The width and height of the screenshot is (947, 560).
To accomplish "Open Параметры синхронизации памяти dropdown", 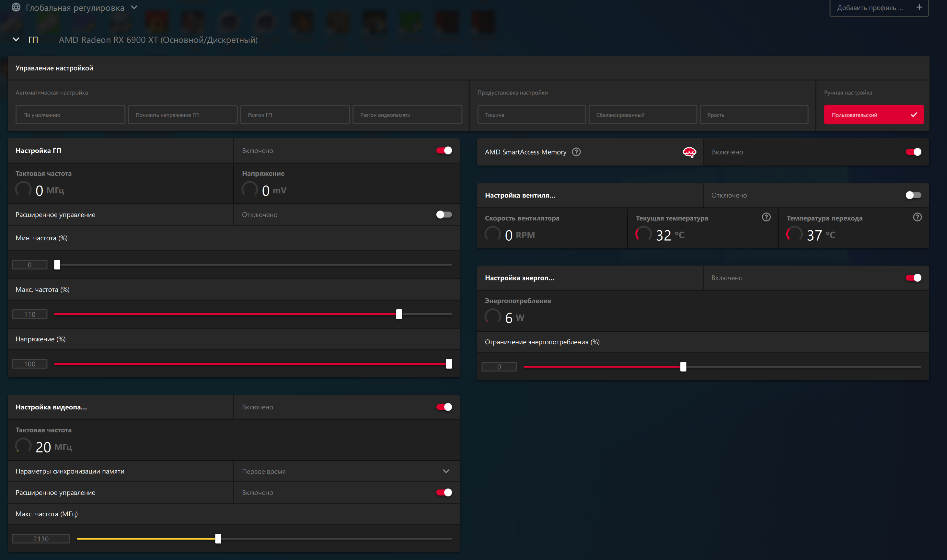I will click(446, 471).
